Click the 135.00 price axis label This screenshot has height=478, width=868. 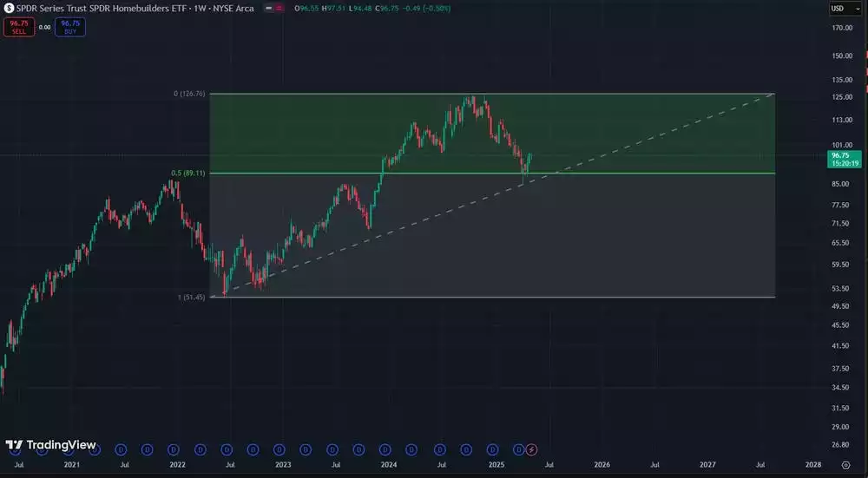pyautogui.click(x=841, y=80)
